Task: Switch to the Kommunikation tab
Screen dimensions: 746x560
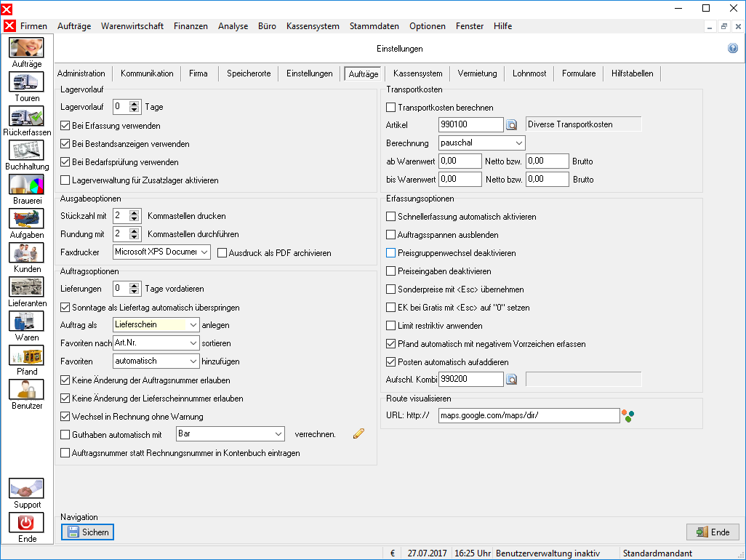Action: [147, 73]
